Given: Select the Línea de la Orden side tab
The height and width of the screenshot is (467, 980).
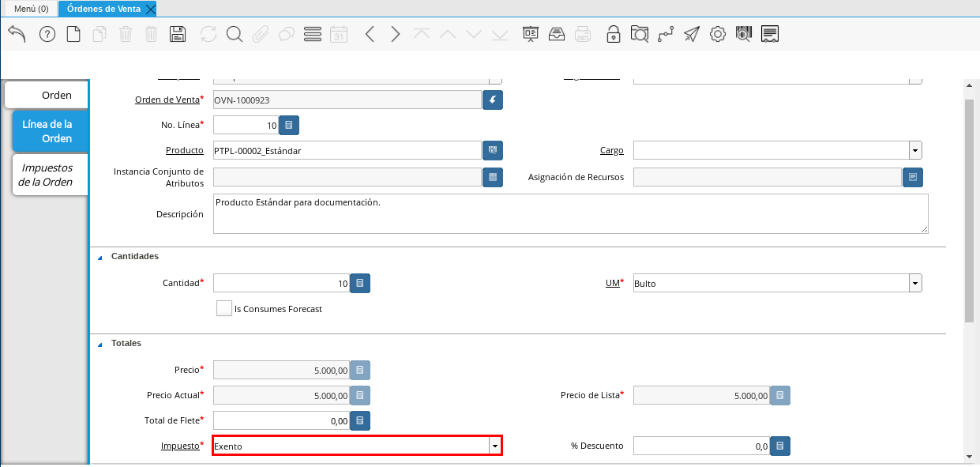Looking at the screenshot, I should click(x=51, y=131).
